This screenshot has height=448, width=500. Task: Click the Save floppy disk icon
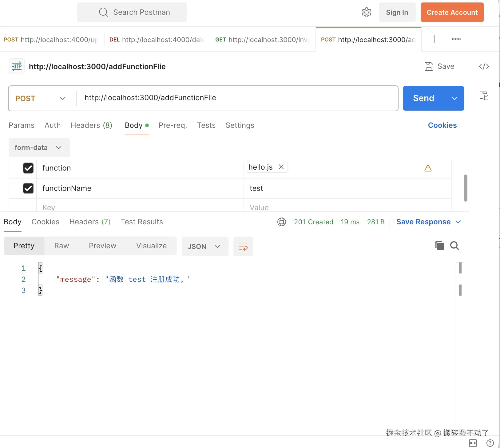429,66
